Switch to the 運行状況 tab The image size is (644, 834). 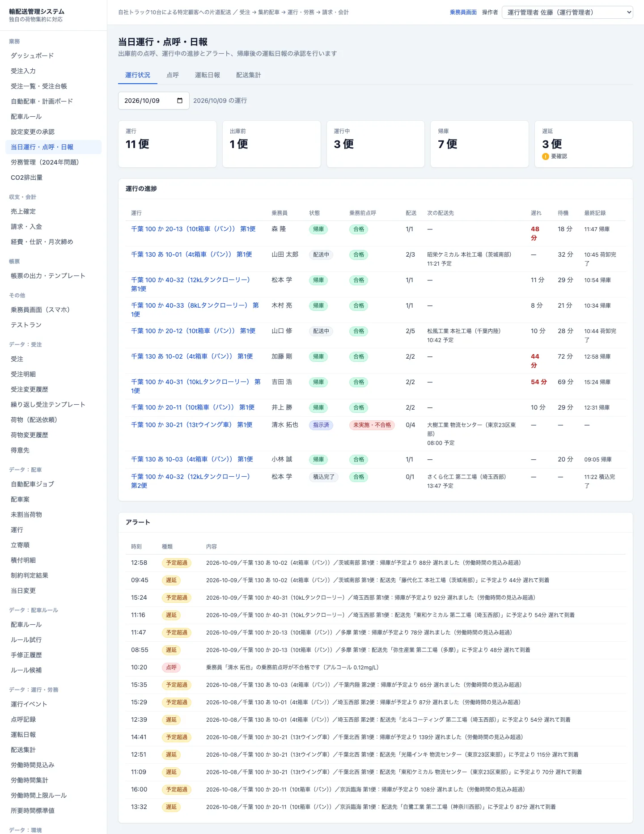138,75
